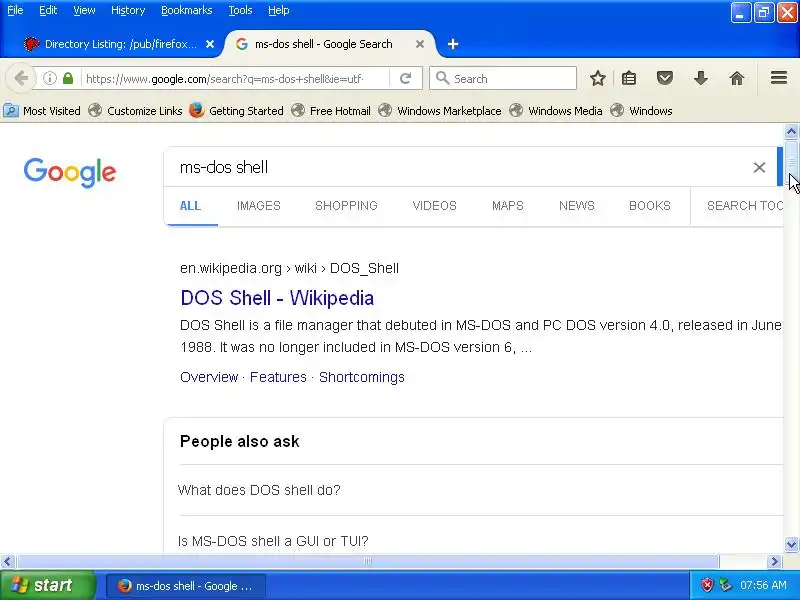The image size is (800, 600).
Task: Click the Google logo
Action: point(70,172)
